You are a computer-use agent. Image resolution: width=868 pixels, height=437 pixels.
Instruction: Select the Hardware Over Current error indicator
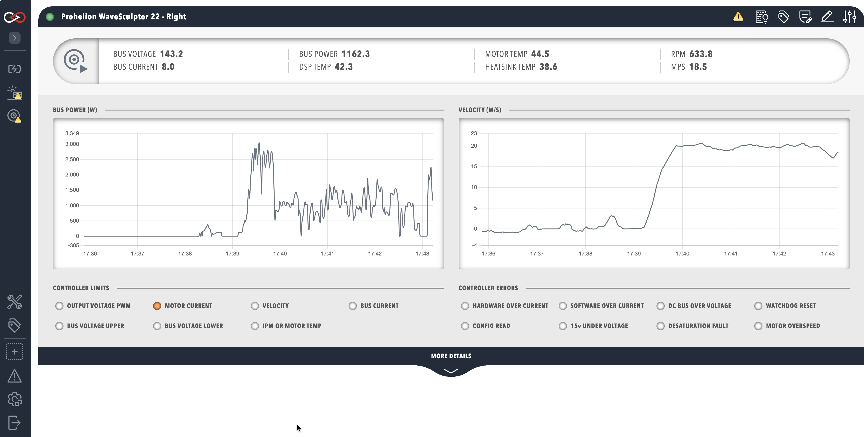[465, 306]
